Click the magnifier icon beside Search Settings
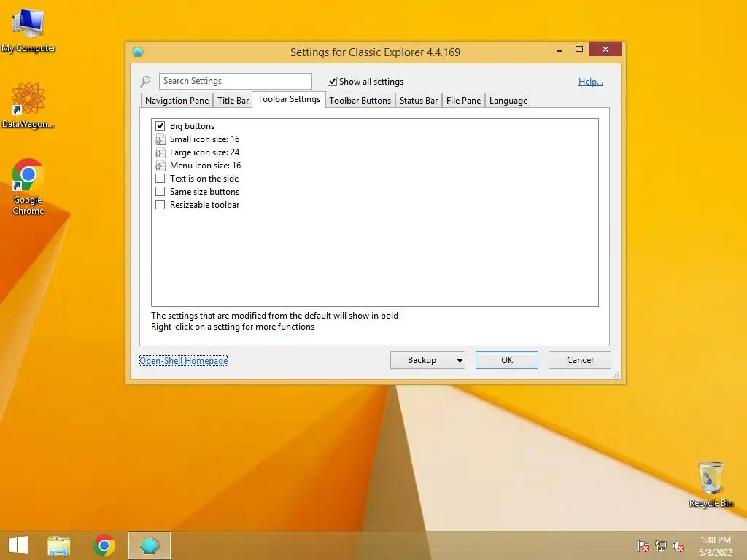This screenshot has width=747, height=560. point(146,82)
